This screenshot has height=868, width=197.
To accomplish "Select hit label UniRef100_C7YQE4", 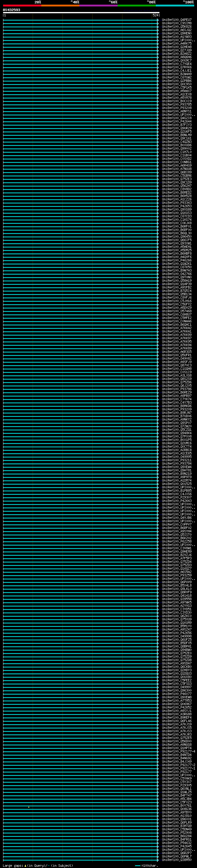I will 176,64.
